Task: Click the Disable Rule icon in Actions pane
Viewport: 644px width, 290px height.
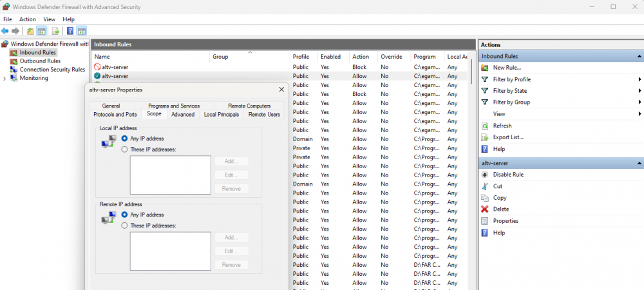Action: (485, 175)
